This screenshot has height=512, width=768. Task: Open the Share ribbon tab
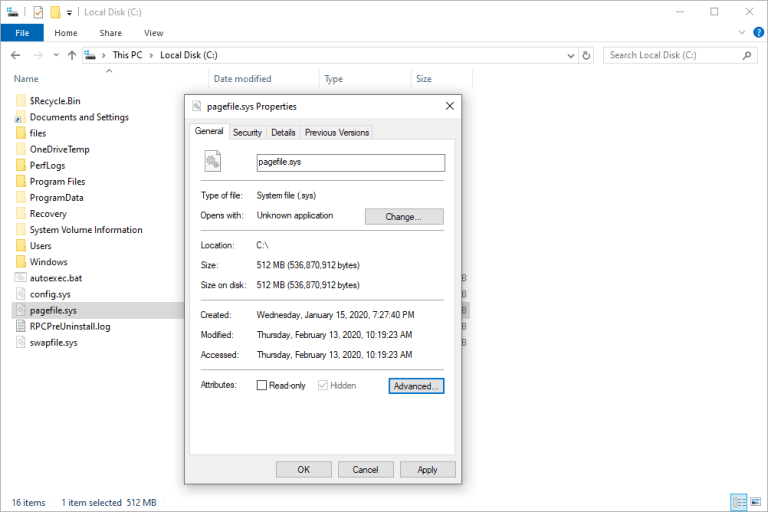[x=111, y=33]
